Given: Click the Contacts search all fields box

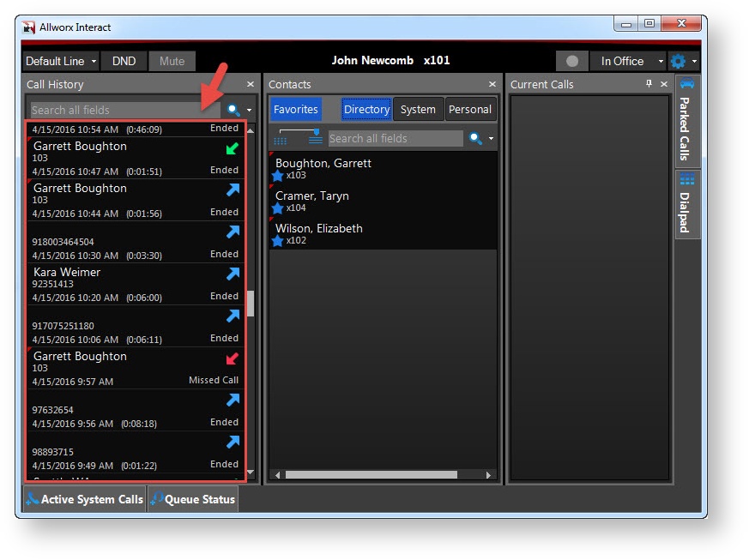Looking at the screenshot, I should pos(395,139).
